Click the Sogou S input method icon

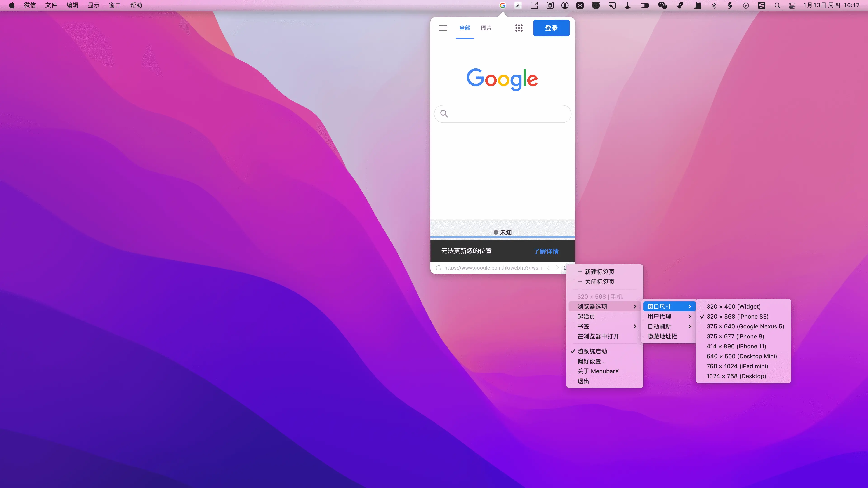(x=762, y=5)
